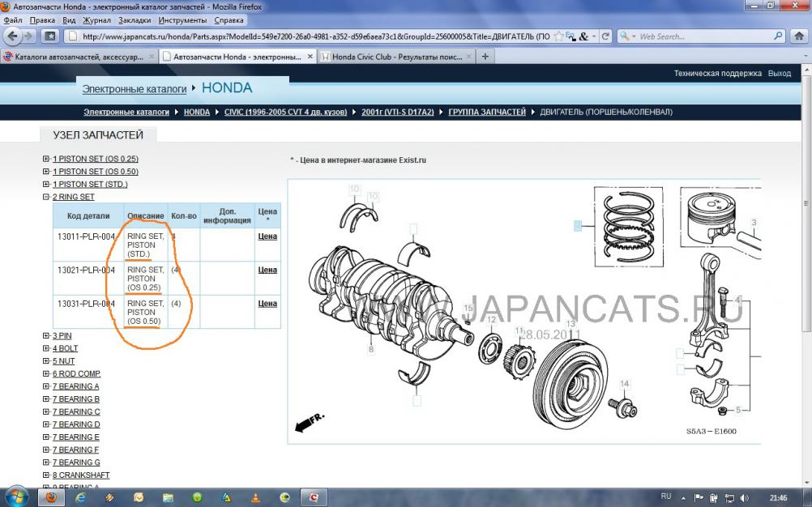Launch Internet Explorer from the taskbar
The height and width of the screenshot is (507, 812).
pos(80,498)
